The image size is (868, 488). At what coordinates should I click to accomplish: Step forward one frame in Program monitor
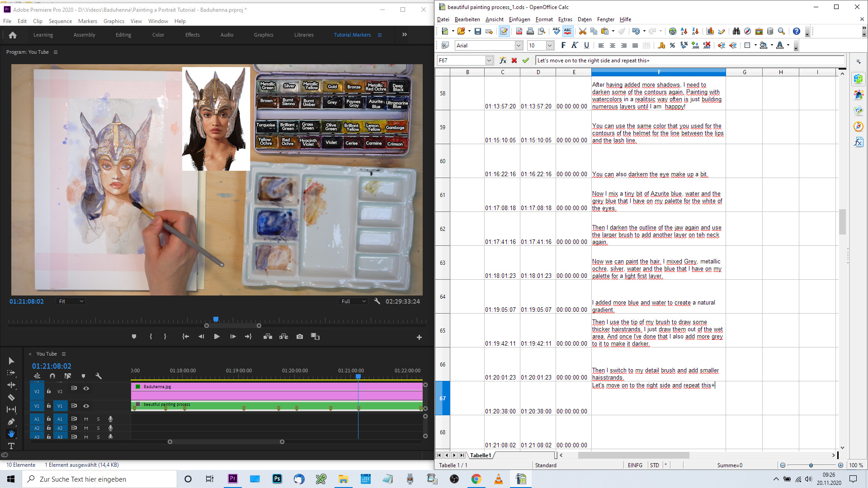[x=233, y=337]
